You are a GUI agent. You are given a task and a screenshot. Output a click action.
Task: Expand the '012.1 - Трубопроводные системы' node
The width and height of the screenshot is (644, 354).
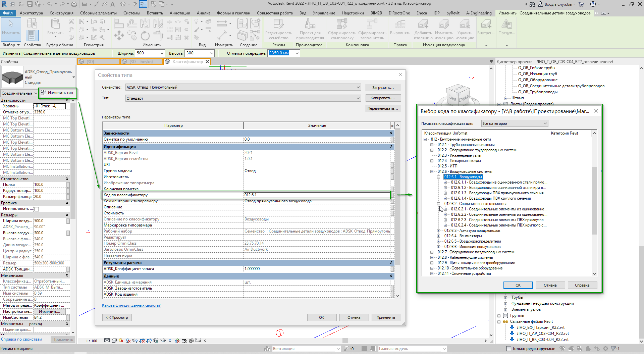click(x=432, y=145)
